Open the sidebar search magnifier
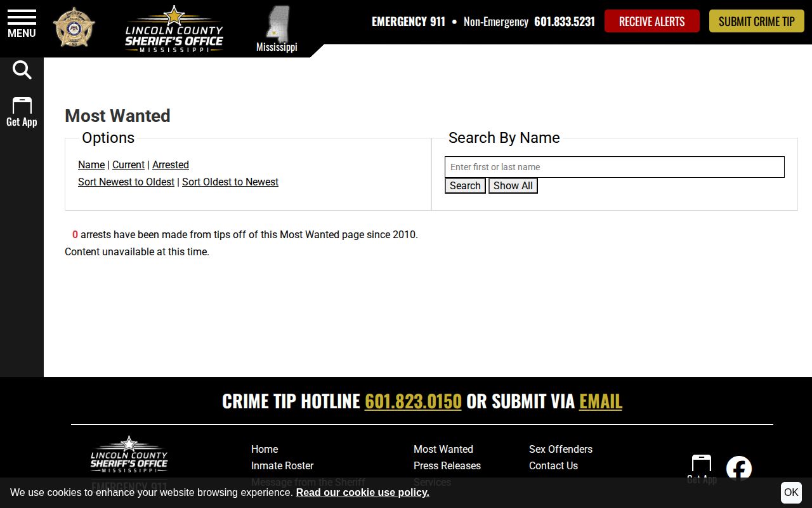The height and width of the screenshot is (508, 812). click(22, 70)
